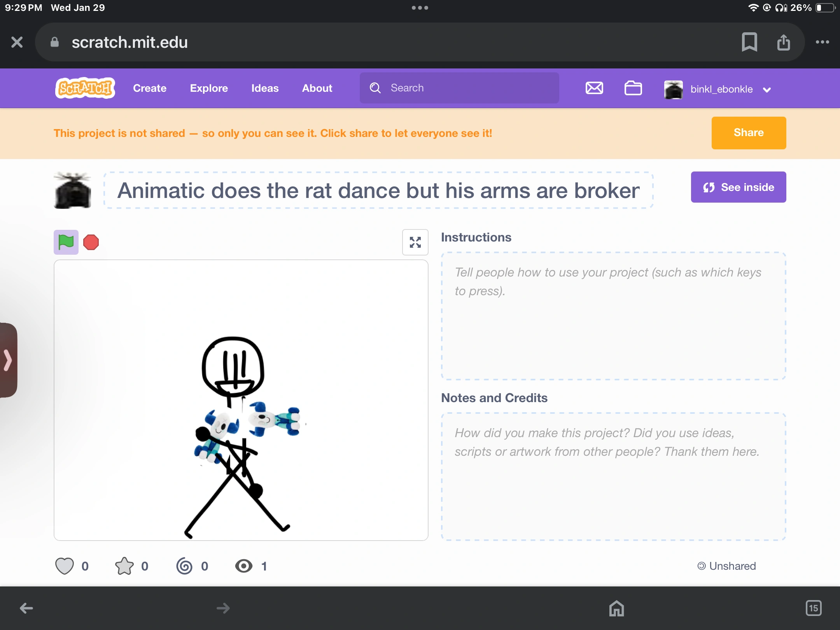Click the orange Share button
840x630 pixels.
(749, 133)
